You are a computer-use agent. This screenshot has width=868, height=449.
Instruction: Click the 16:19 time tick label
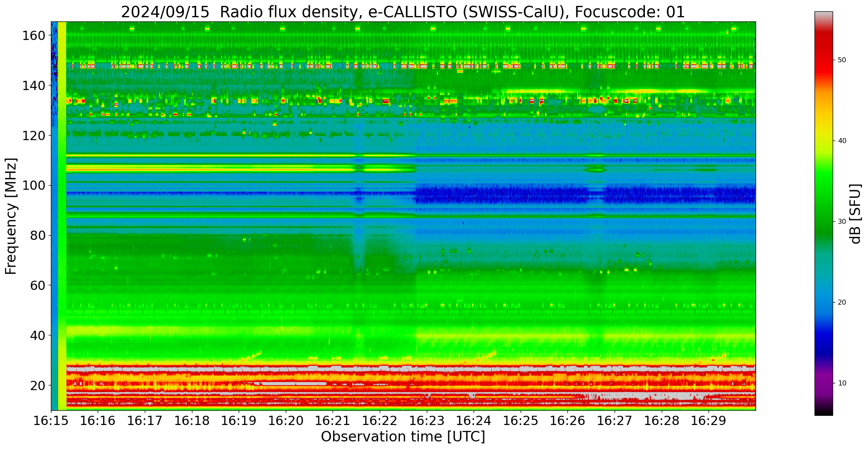pos(239,421)
